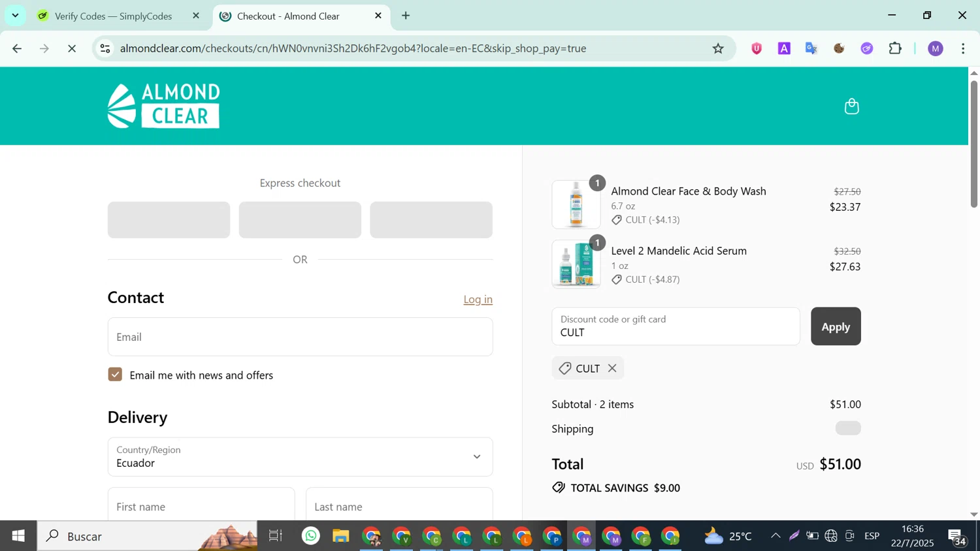Click the Apply discount button
The image size is (980, 551).
(x=836, y=326)
